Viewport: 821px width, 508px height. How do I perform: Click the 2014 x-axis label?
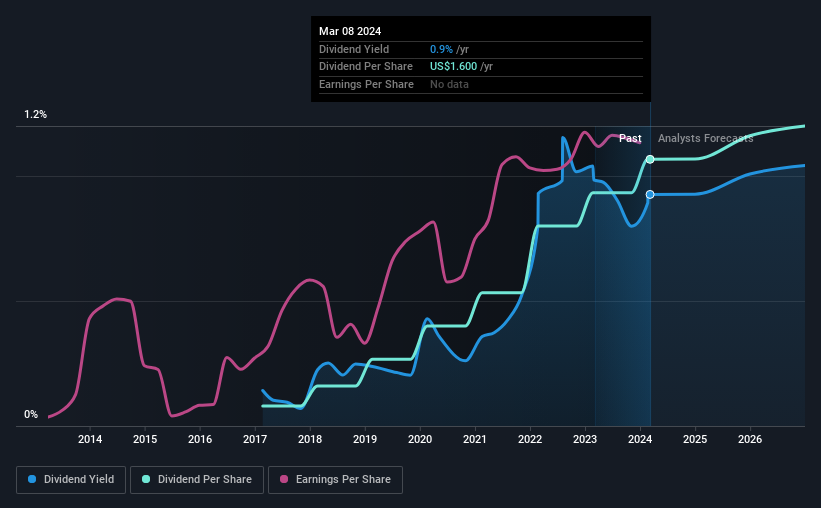(90, 439)
